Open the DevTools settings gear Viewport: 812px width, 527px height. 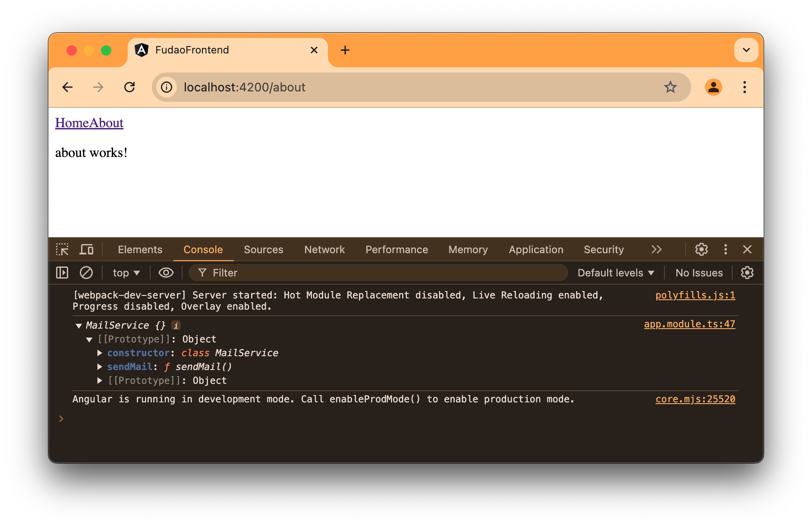[701, 249]
